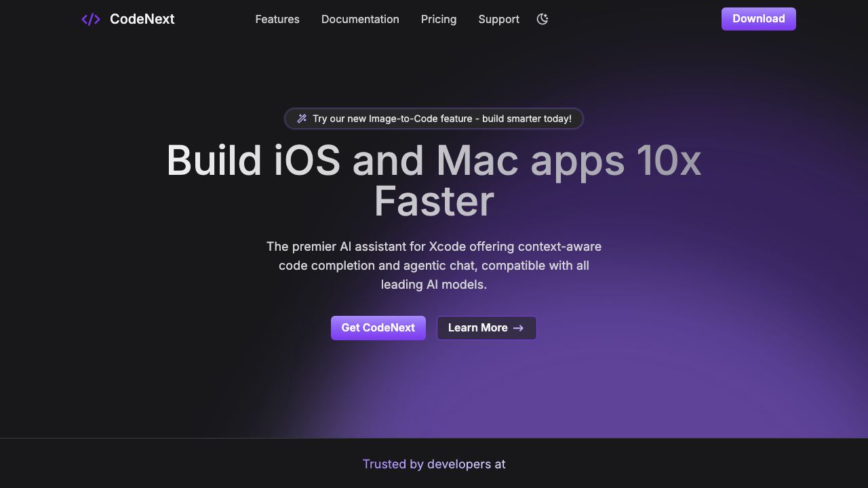Go to the Pricing page

(x=439, y=19)
